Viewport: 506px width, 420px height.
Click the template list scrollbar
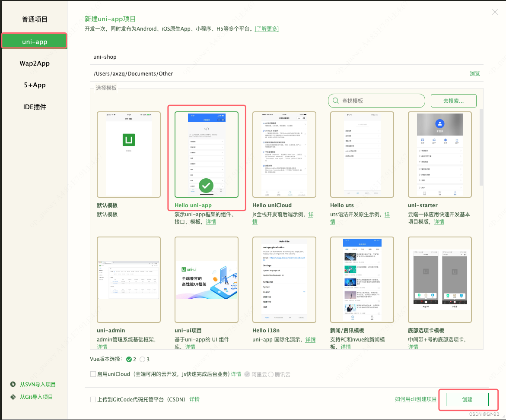[481, 147]
